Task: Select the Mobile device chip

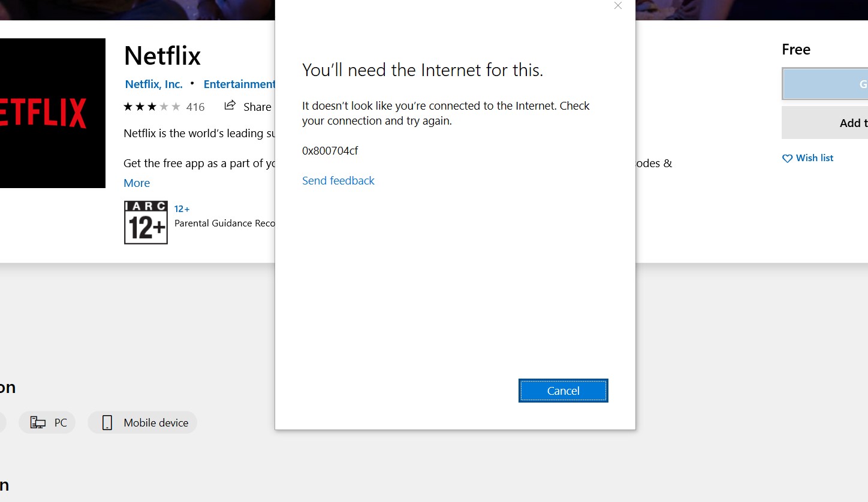Action: coord(143,422)
